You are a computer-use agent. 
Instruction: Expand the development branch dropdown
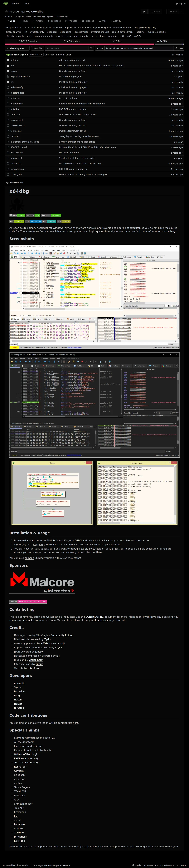[17, 49]
